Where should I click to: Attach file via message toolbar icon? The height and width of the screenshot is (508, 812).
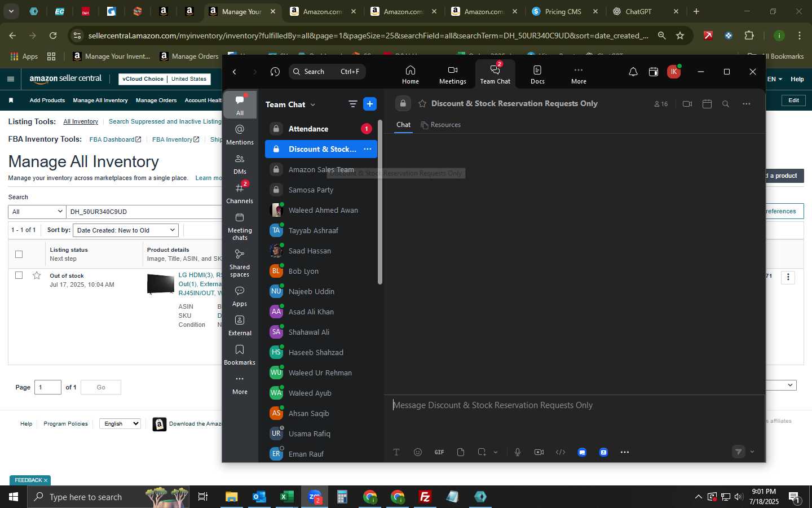click(x=460, y=452)
